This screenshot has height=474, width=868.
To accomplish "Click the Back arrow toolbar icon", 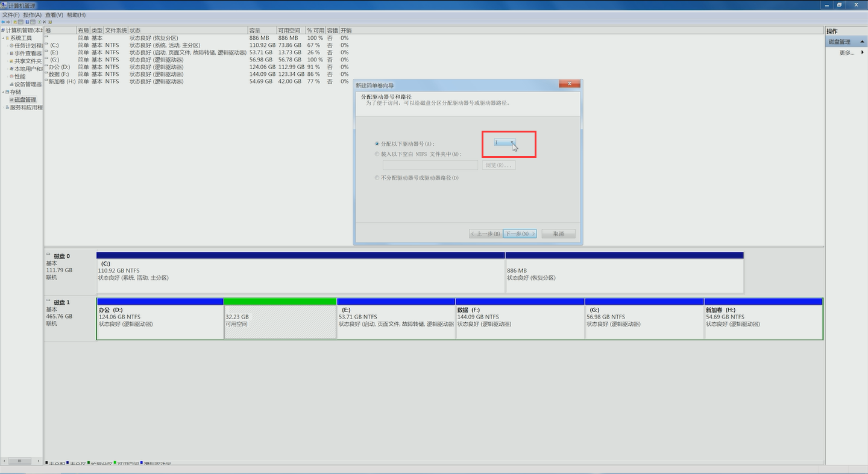I will pyautogui.click(x=3, y=22).
